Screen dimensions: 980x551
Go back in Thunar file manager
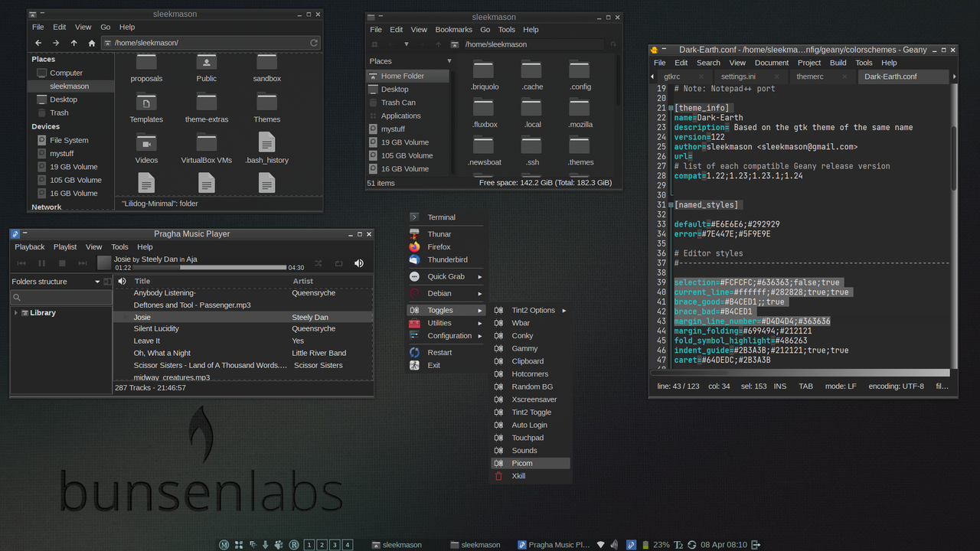click(x=38, y=43)
